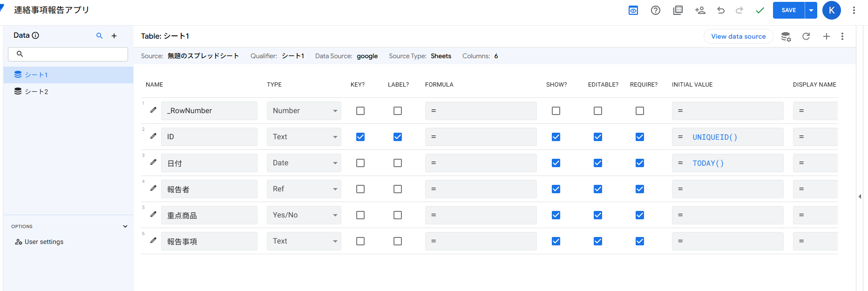868x291 pixels.
Task: Regenerate table schema refresh icon
Action: [806, 36]
